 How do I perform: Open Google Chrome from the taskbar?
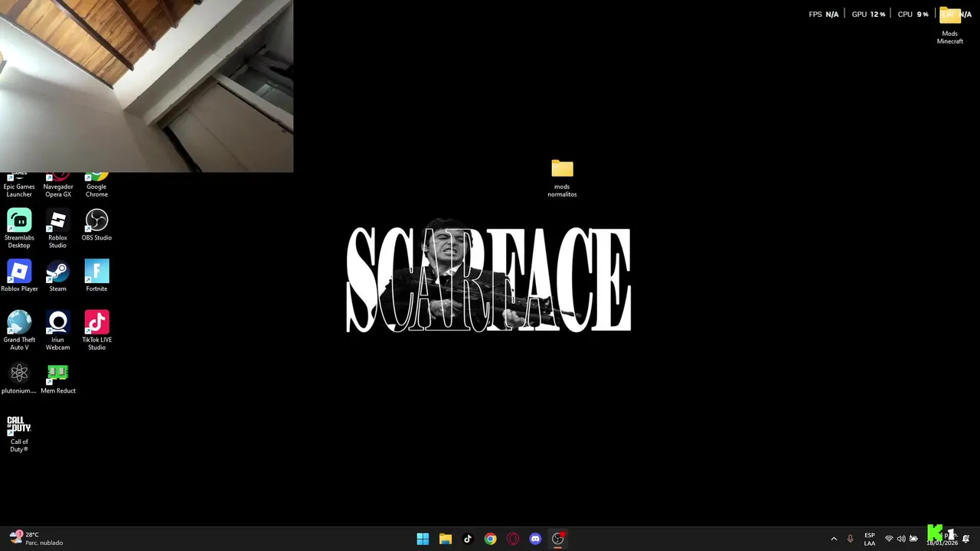[490, 539]
